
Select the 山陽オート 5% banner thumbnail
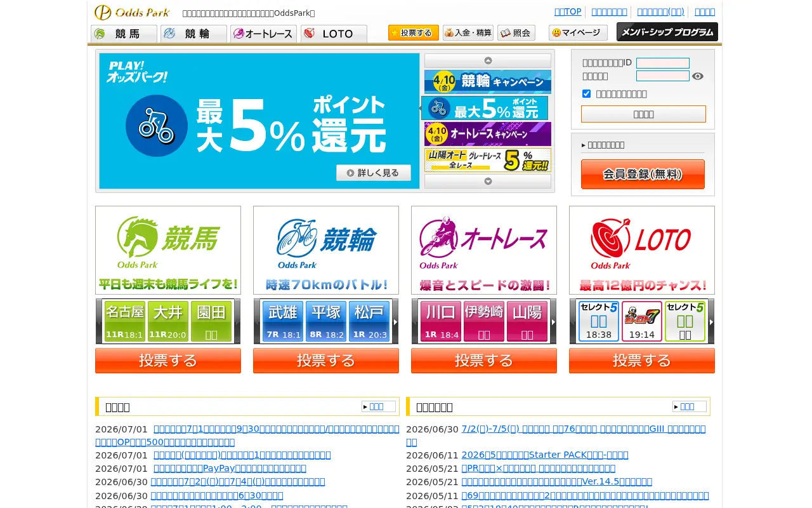(487, 160)
